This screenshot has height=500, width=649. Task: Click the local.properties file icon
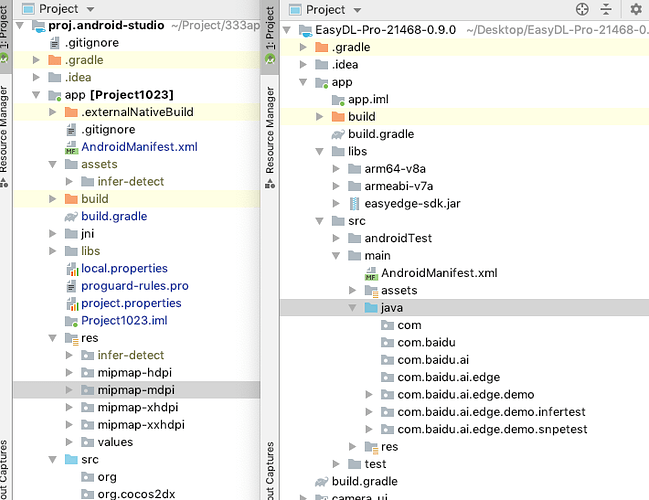click(72, 269)
